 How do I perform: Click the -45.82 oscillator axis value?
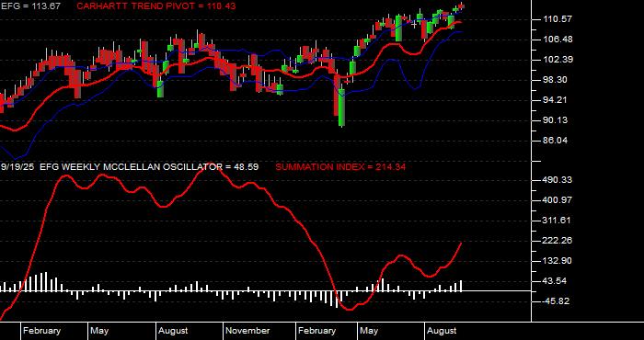(555, 301)
